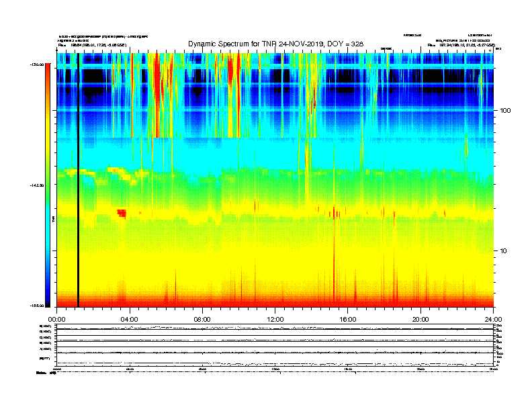Viewport: 532px width, 411px height.
Task: Click the 100 frequency axis label
Action: [505, 111]
